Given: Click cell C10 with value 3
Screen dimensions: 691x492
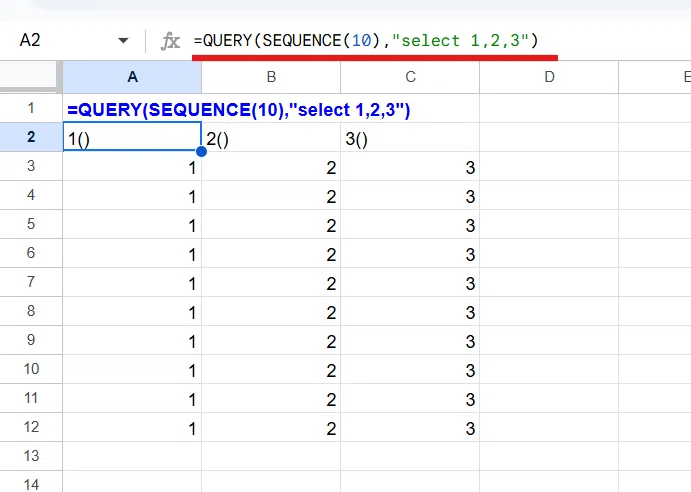Looking at the screenshot, I should click(x=410, y=369).
